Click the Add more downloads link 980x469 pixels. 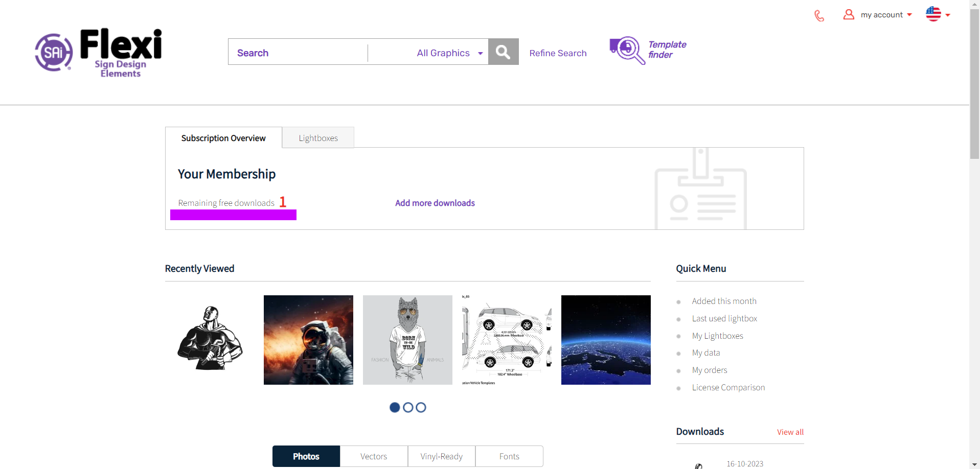435,203
